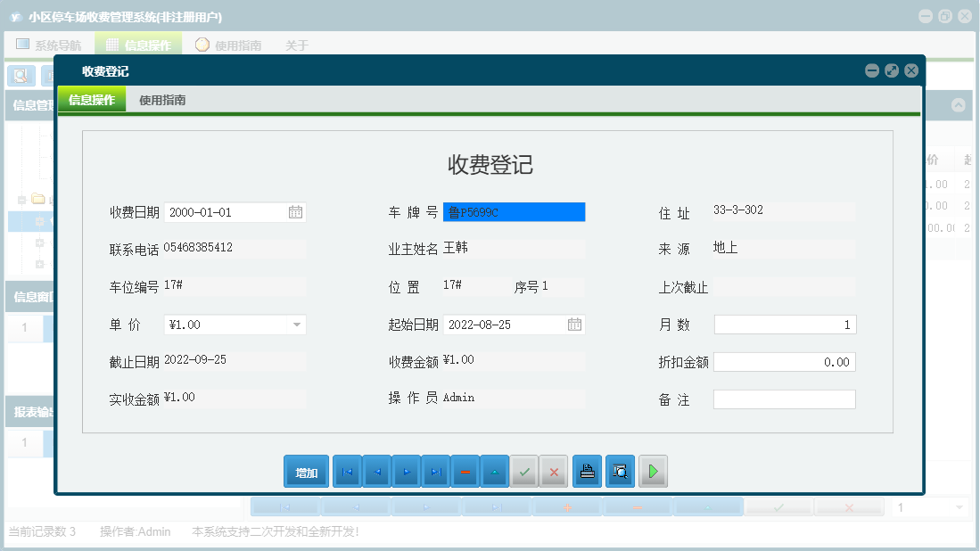This screenshot has width=980, height=551.
Task: Open the 关于 menu item
Action: (x=297, y=43)
